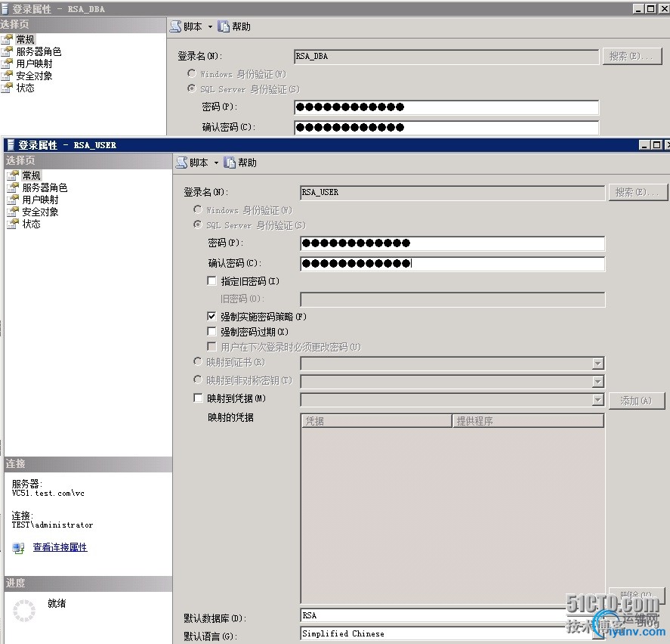Click the 脚本 script icon in RSA_USER toolbar
Viewport: 670px width, 644px height.
182,163
